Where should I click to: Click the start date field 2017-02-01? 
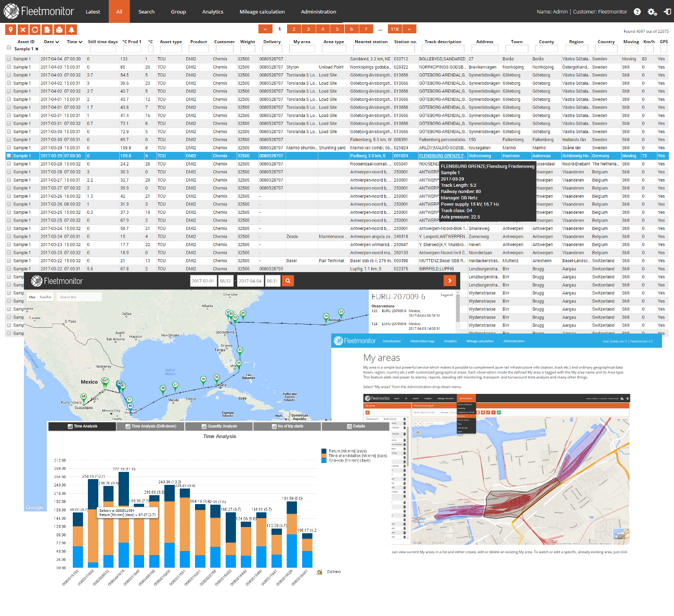[x=203, y=281]
